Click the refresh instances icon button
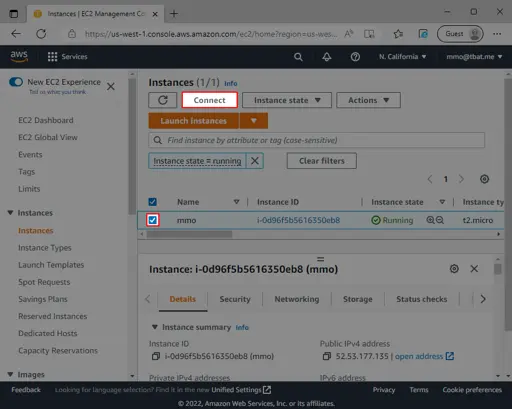This screenshot has height=409, width=512. 163,100
